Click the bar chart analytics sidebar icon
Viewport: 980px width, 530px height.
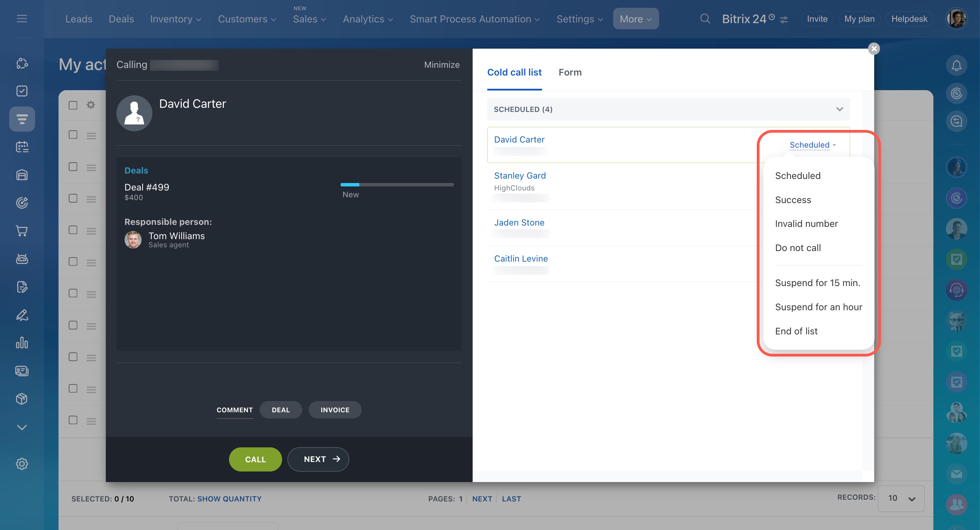coord(22,343)
